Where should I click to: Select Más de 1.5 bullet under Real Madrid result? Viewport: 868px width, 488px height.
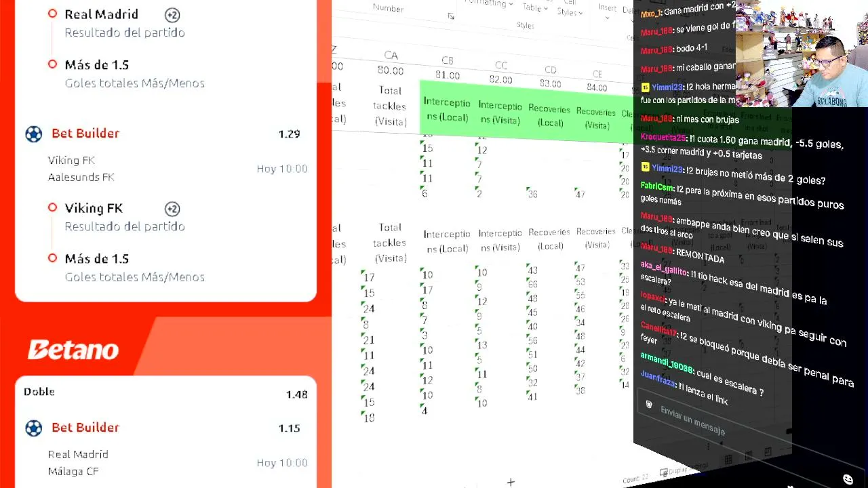[53, 64]
